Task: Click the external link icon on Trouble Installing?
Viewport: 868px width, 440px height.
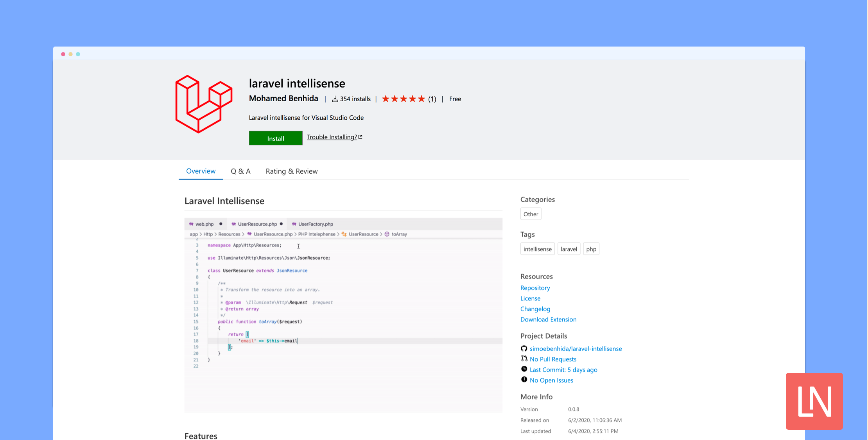Action: click(x=360, y=136)
